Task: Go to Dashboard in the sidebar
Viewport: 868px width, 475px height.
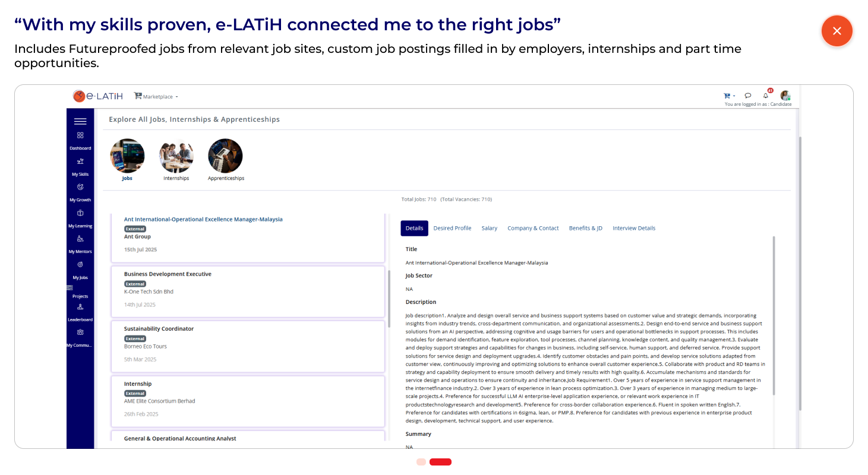Action: pyautogui.click(x=80, y=141)
